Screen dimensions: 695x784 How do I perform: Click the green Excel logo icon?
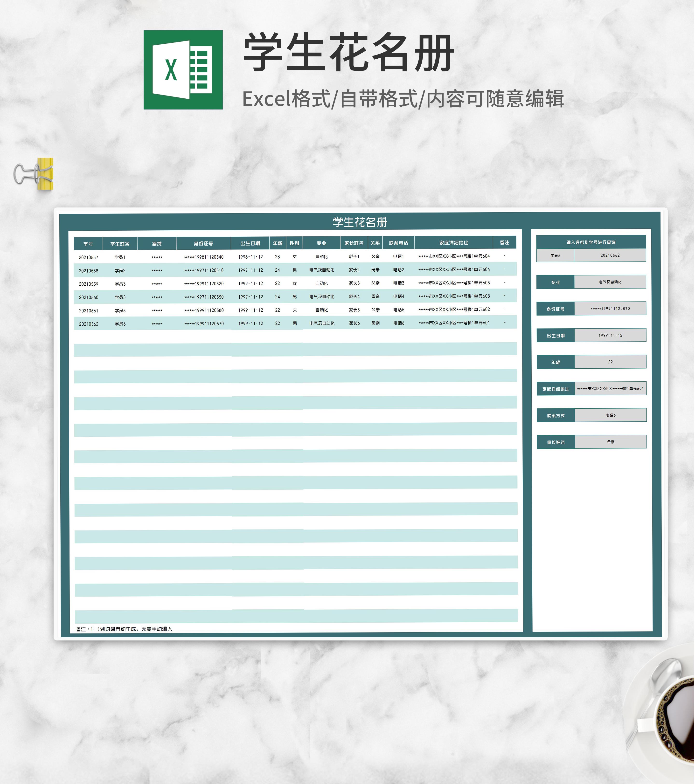[x=183, y=70]
